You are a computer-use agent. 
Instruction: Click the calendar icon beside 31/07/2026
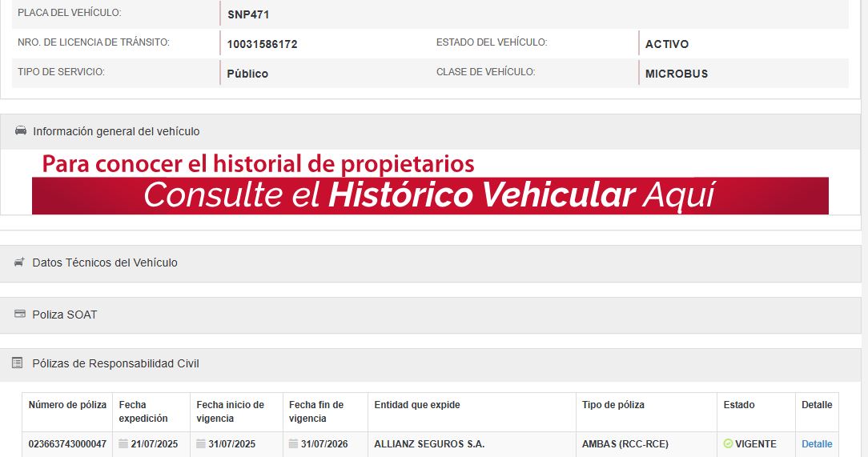point(294,444)
